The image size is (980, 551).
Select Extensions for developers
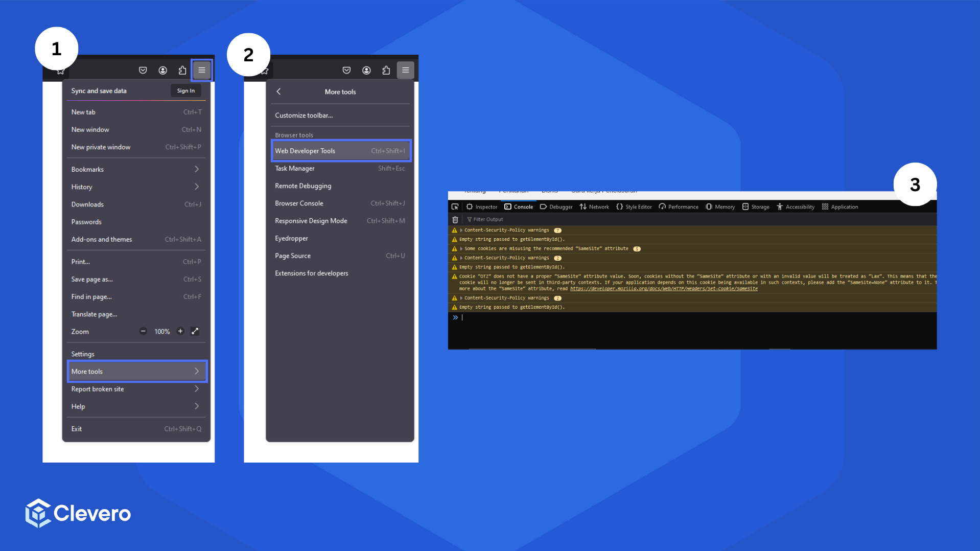coord(340,273)
